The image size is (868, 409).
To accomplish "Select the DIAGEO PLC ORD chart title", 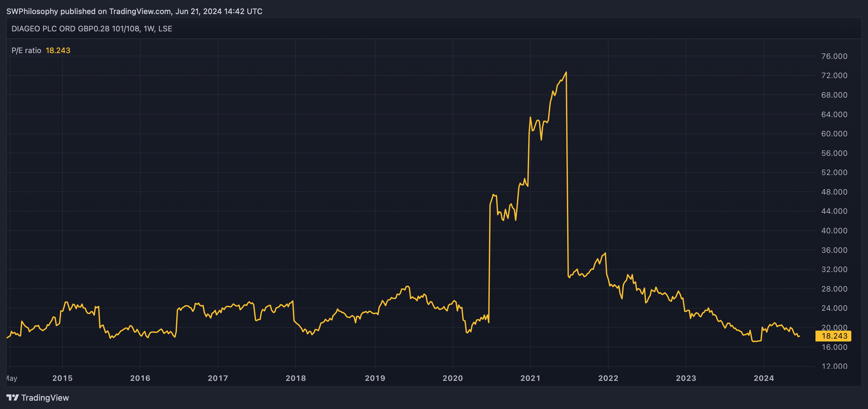I will click(92, 28).
